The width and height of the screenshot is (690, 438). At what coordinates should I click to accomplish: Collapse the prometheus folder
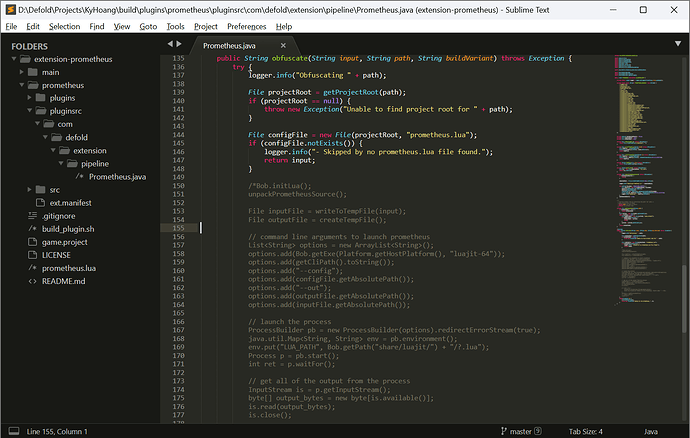(x=22, y=85)
